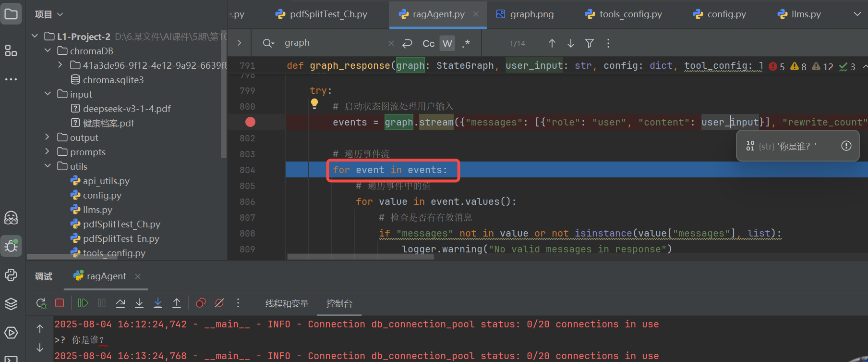Image resolution: width=868 pixels, height=362 pixels.
Task: Toggle match case Cc option
Action: [x=429, y=44]
